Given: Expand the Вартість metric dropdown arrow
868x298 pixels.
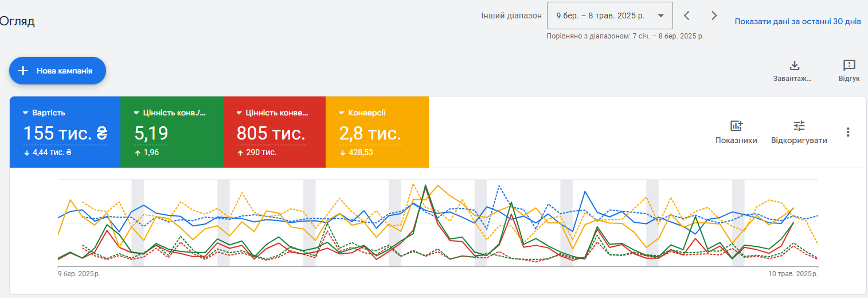Looking at the screenshot, I should click(x=26, y=113).
